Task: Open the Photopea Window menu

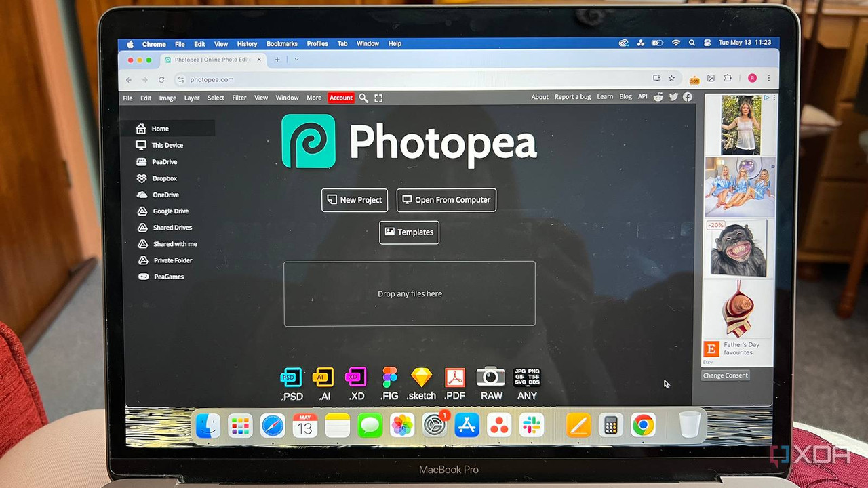Action: [x=287, y=98]
